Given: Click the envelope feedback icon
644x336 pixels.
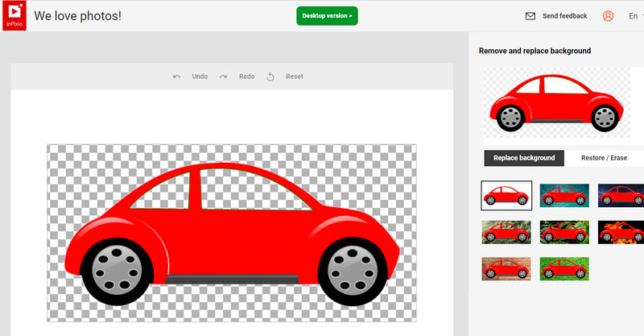Looking at the screenshot, I should click(530, 16).
